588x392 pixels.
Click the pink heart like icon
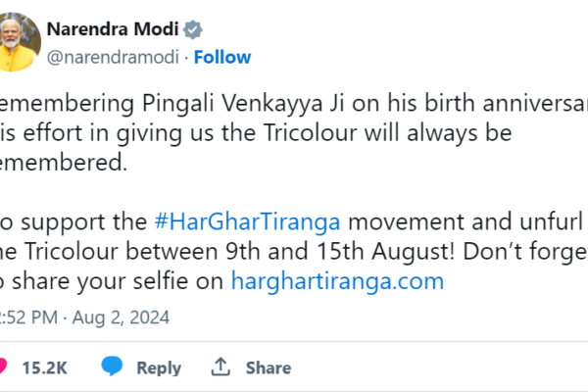3,367
